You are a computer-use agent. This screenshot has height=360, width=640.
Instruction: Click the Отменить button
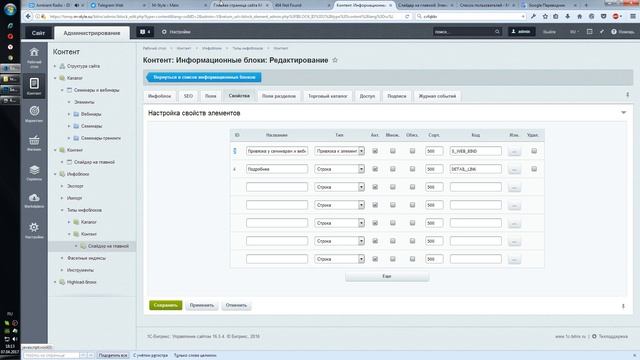[x=236, y=305]
